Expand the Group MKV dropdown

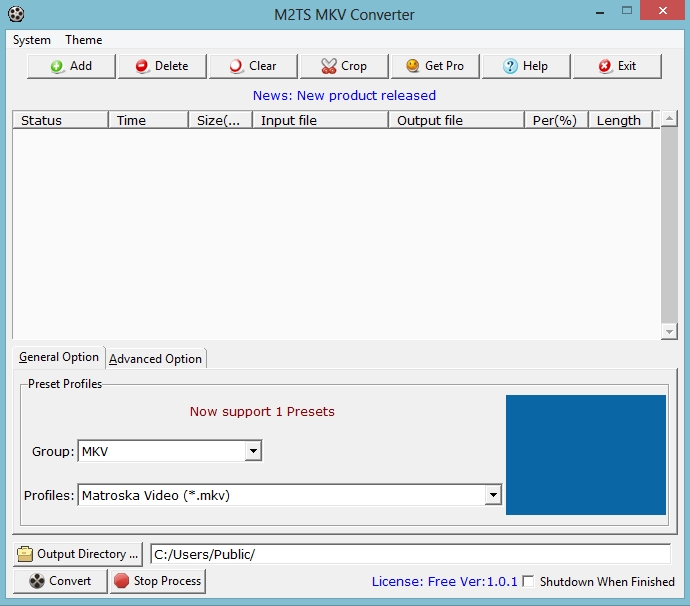click(x=253, y=452)
